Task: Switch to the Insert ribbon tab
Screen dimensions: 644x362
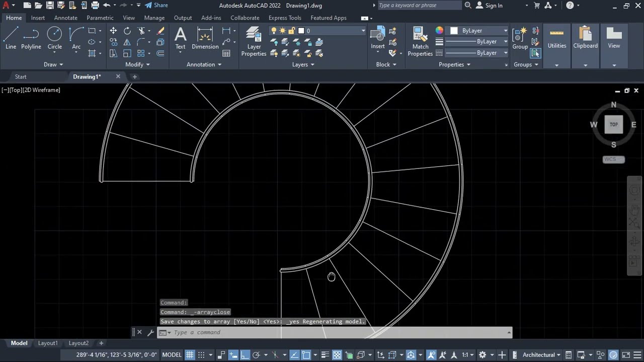Action: pyautogui.click(x=38, y=18)
